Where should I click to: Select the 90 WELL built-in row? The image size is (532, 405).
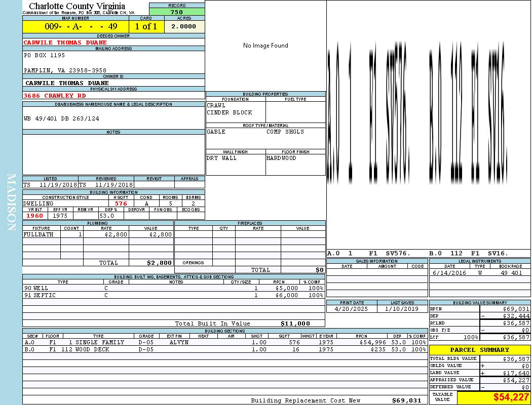174,288
